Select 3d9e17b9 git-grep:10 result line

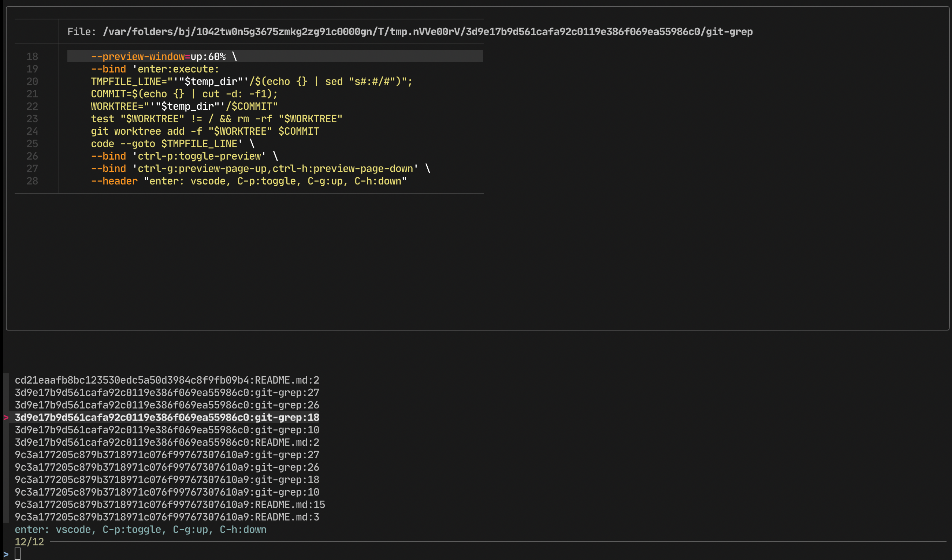(x=167, y=430)
